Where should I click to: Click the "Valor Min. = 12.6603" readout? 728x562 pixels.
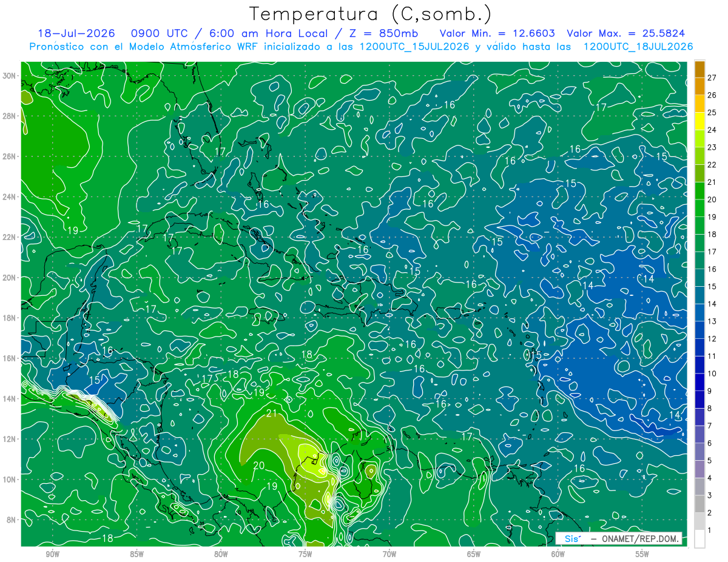[x=497, y=33]
